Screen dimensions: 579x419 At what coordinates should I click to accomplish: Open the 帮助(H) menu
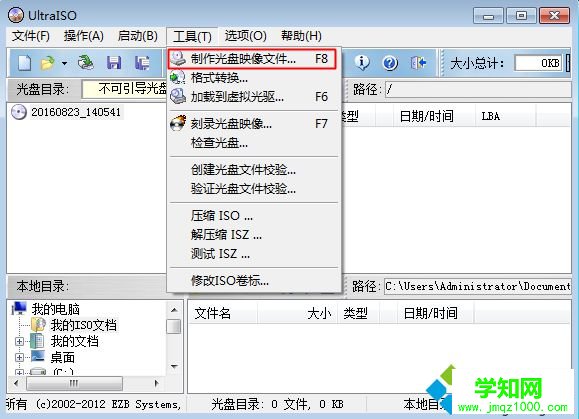301,36
